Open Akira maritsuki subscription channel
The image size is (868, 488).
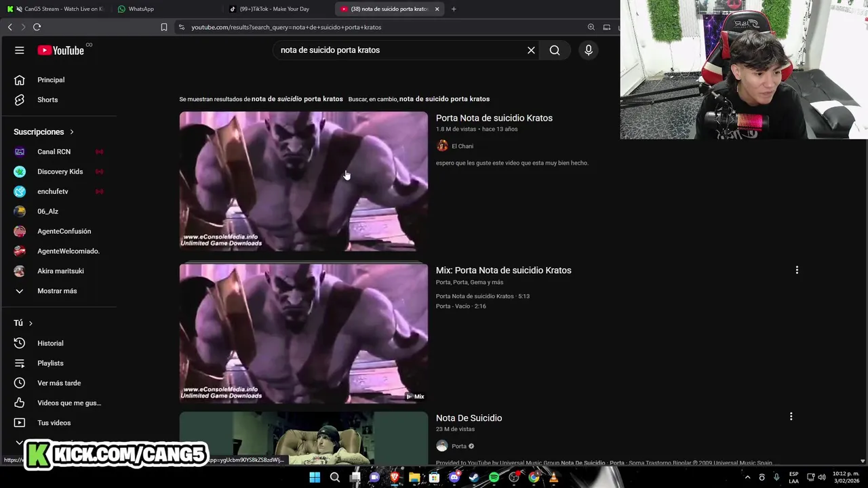click(x=61, y=271)
